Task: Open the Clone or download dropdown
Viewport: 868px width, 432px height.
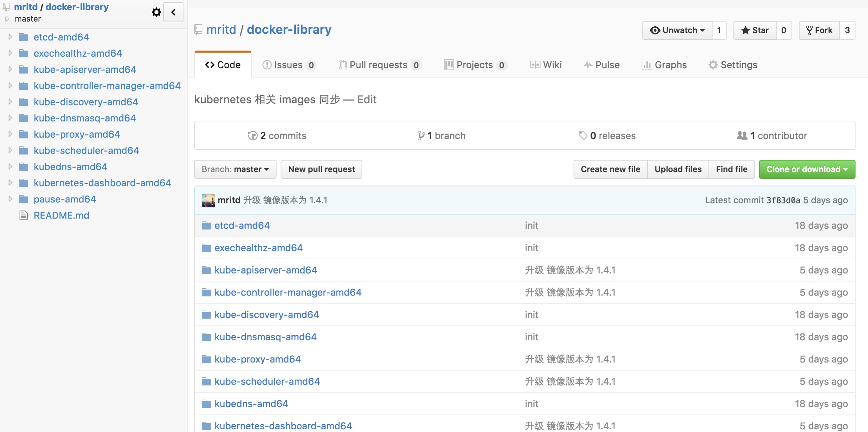Action: pos(807,169)
